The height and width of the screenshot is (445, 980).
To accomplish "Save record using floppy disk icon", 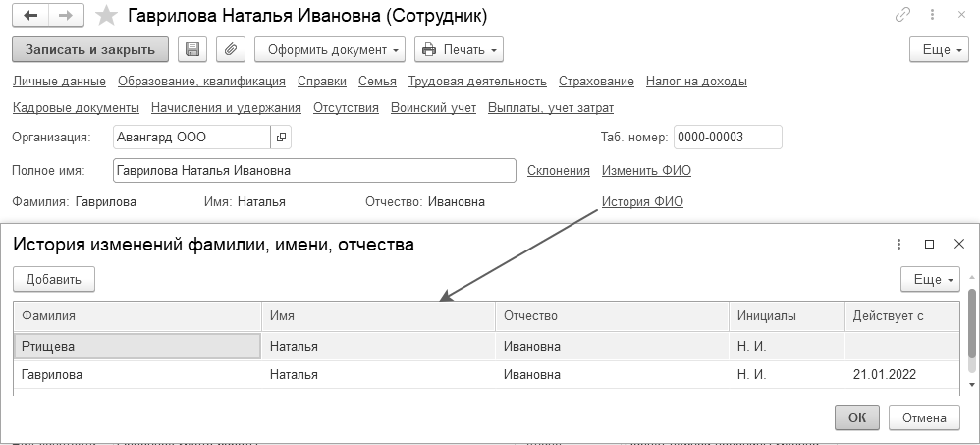I will [x=192, y=49].
